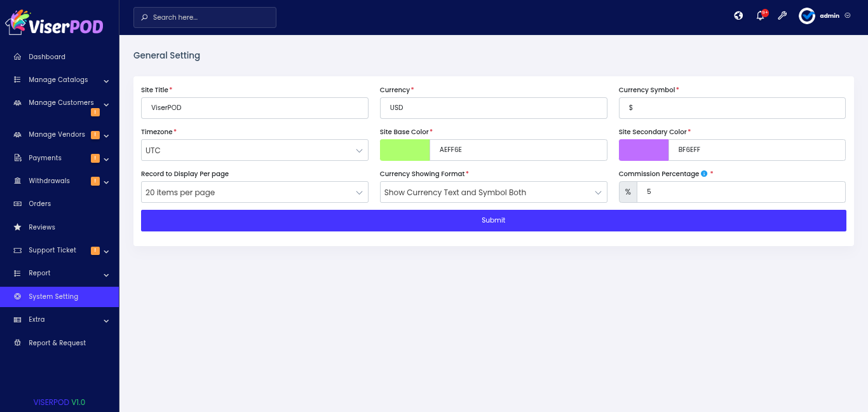The image size is (868, 412).
Task: Click the globe icon in top bar
Action: point(738,16)
